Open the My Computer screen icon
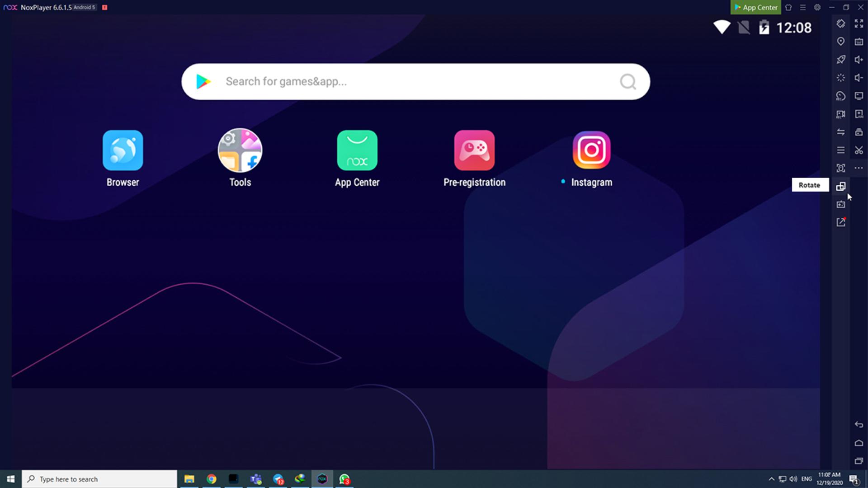Image resolution: width=868 pixels, height=488 pixels. [x=859, y=96]
